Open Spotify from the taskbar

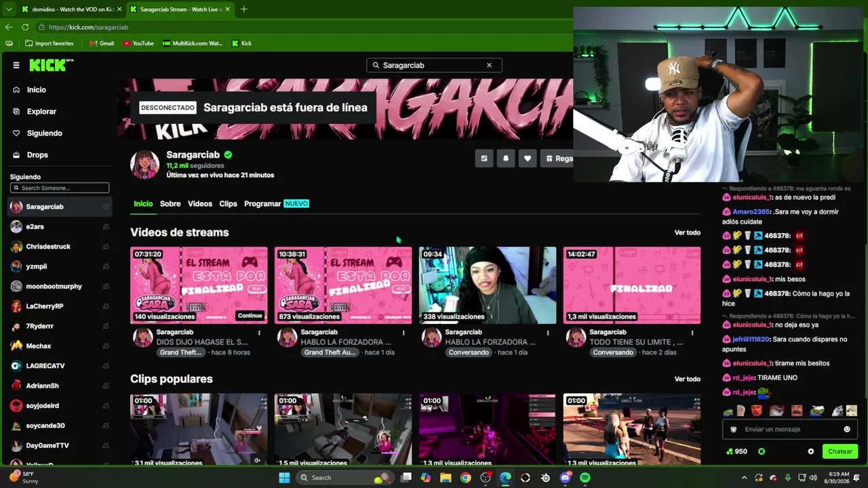pos(585,478)
